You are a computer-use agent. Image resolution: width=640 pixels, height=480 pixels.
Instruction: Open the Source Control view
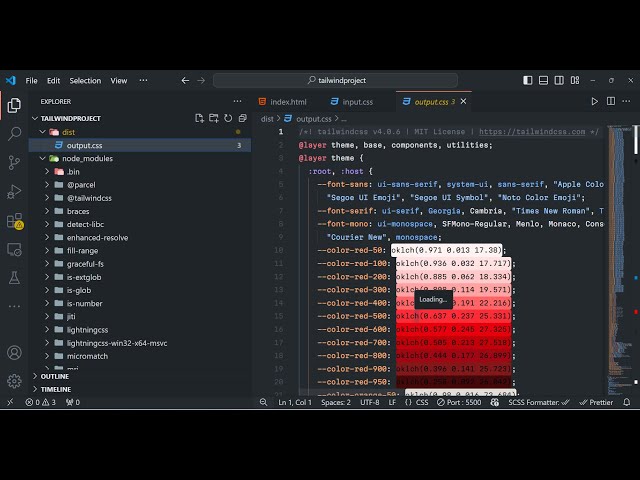point(14,162)
